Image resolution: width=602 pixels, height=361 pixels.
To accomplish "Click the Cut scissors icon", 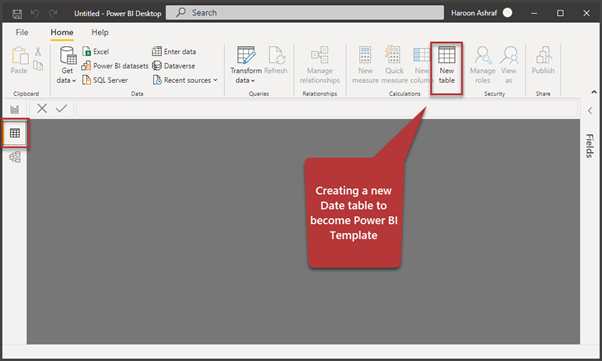I will tap(38, 51).
